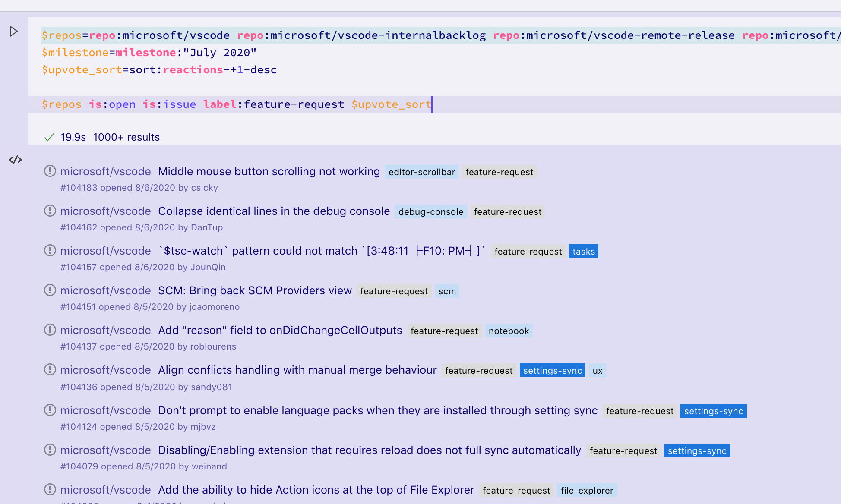Screen dimensions: 841x504
Task: Click the 'file-explorer' label
Action: pos(587,490)
